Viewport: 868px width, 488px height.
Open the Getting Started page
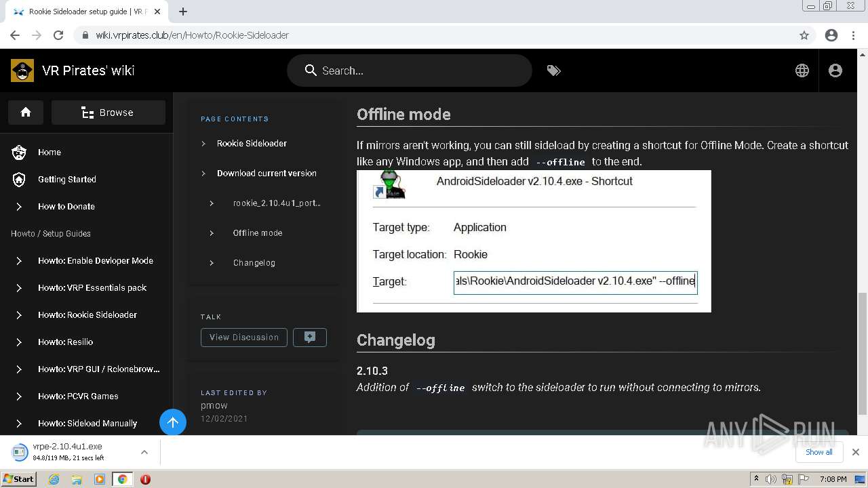coord(67,180)
